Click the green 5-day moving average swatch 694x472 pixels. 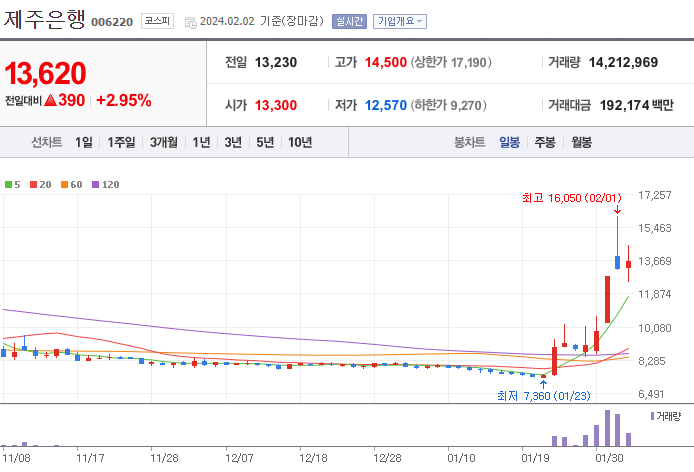click(8, 185)
